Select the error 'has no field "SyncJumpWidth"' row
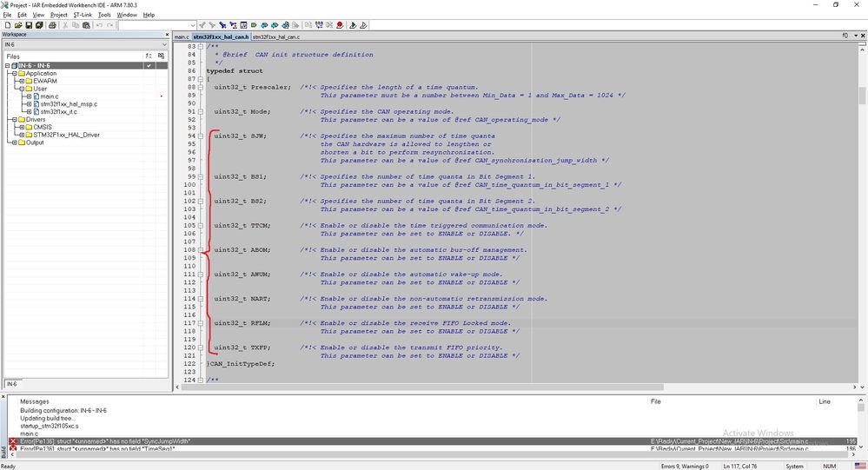The image size is (868, 470). 432,441
